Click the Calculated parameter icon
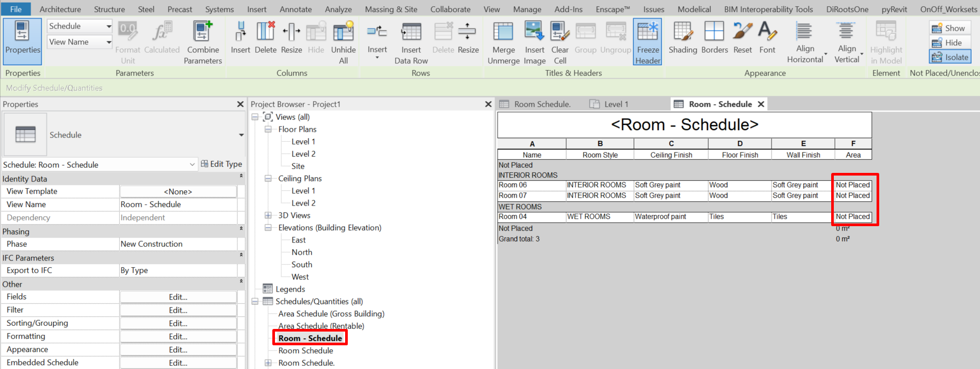The height and width of the screenshot is (369, 980). click(x=162, y=38)
